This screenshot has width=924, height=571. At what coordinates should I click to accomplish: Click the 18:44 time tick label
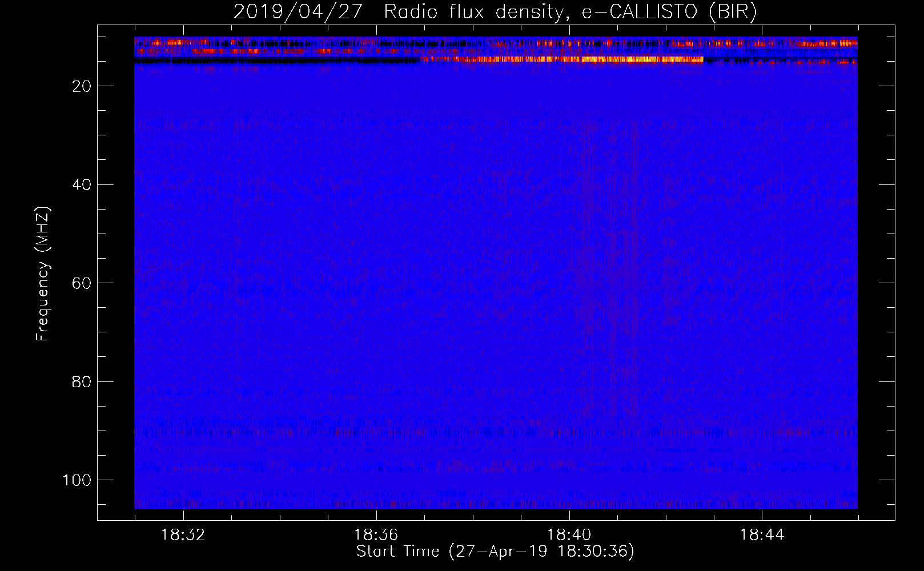click(x=762, y=535)
